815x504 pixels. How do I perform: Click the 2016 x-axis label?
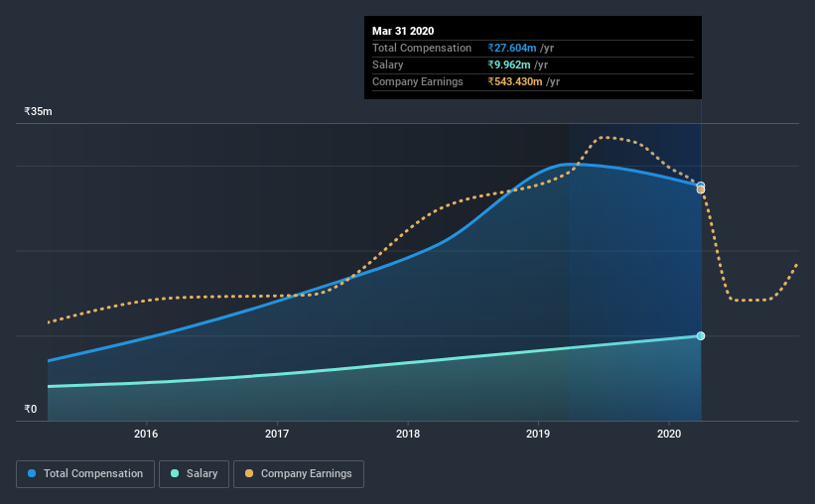coord(146,434)
